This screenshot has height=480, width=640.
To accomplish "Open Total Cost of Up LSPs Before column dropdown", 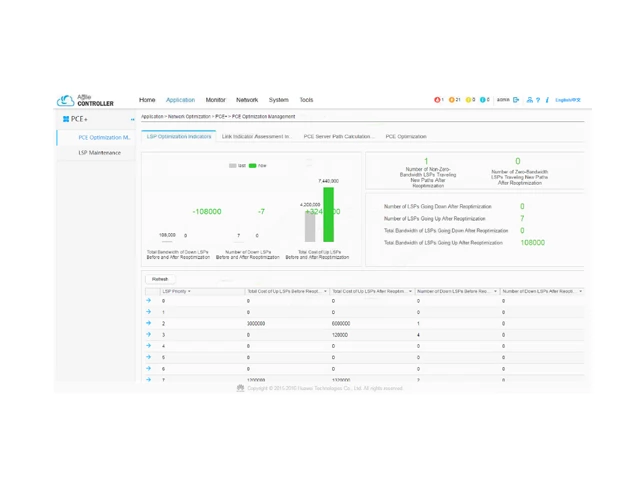I will click(325, 291).
